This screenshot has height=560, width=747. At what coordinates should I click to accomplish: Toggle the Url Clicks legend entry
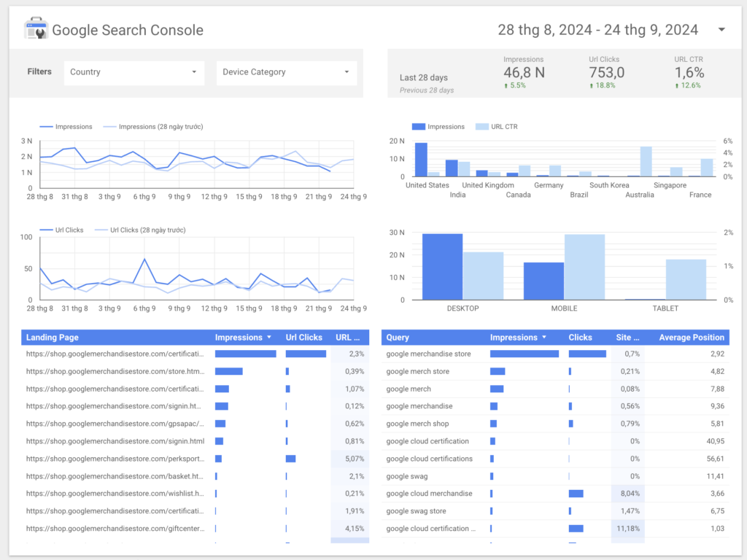tap(61, 230)
